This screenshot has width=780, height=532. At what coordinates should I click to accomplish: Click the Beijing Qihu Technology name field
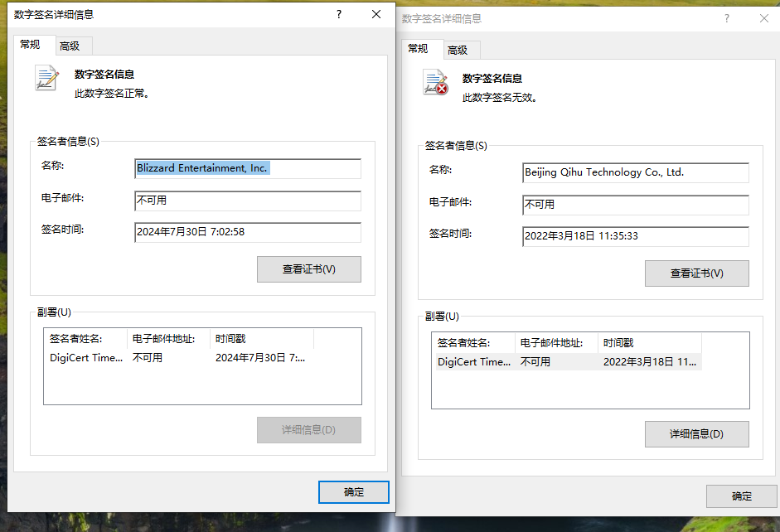[x=636, y=172]
